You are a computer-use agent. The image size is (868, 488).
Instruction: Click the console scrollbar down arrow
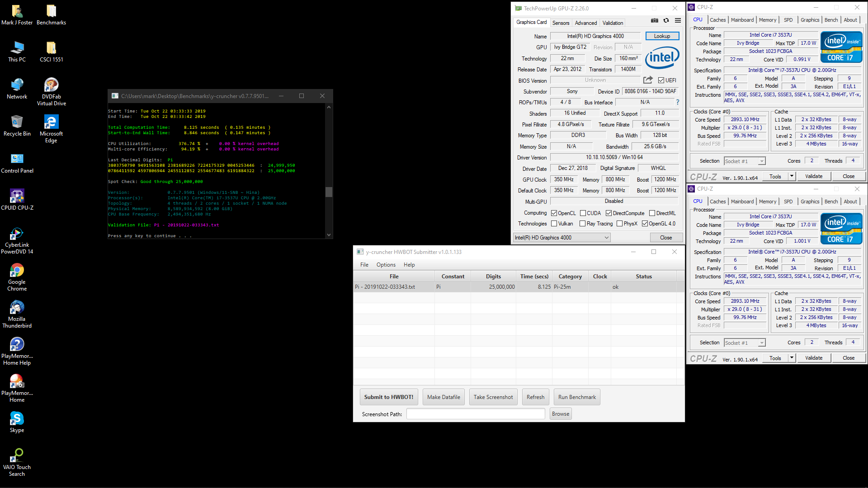click(x=329, y=235)
